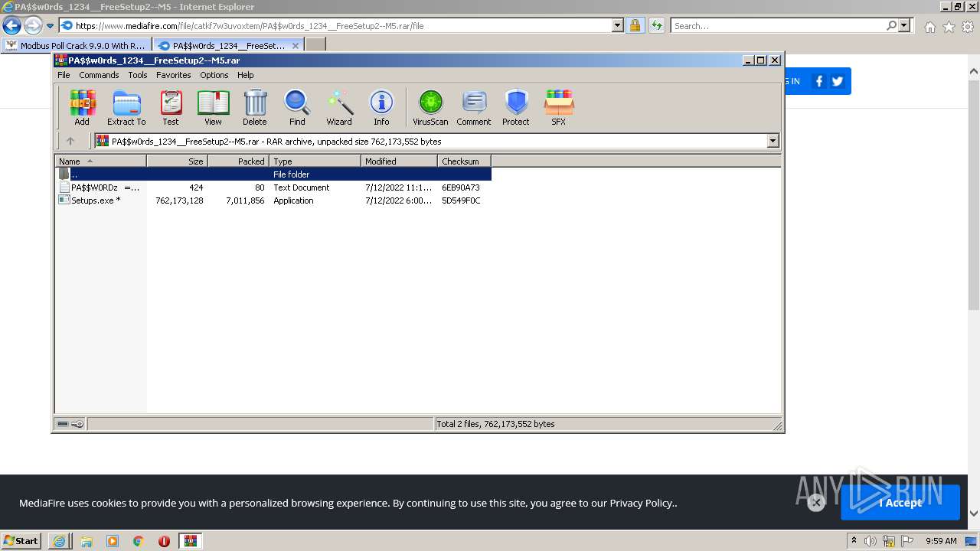
Task: Sort file list by Modified column
Action: pyautogui.click(x=399, y=161)
